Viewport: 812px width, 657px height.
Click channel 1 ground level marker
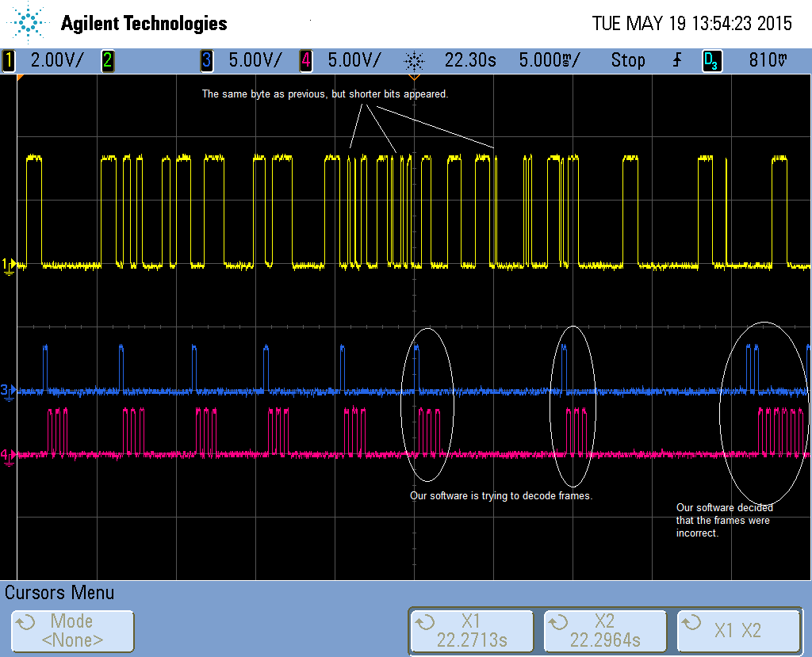(x=8, y=266)
